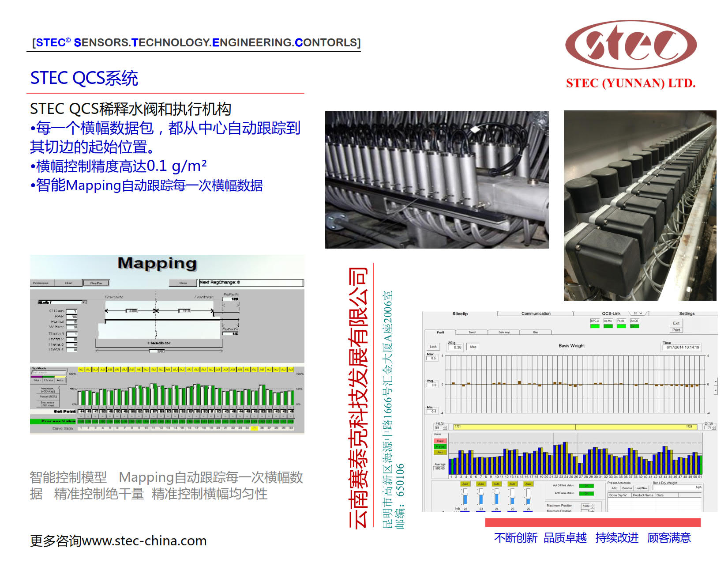Viewport: 728px width, 563px height.
Task: Click the Act Comm status OK indicator
Action: 586,493
